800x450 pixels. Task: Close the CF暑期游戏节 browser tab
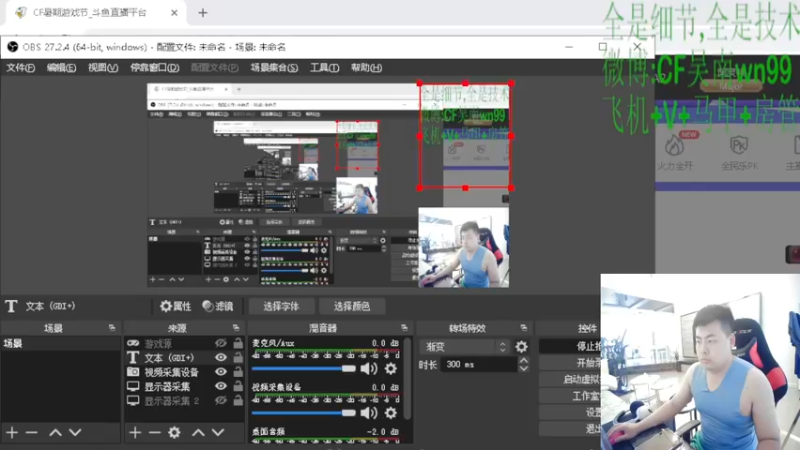[174, 13]
